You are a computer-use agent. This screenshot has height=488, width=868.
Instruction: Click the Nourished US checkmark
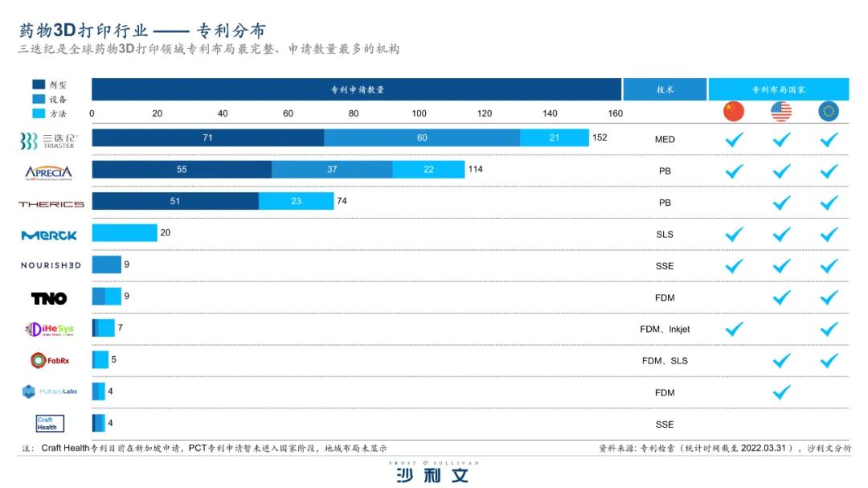(782, 266)
